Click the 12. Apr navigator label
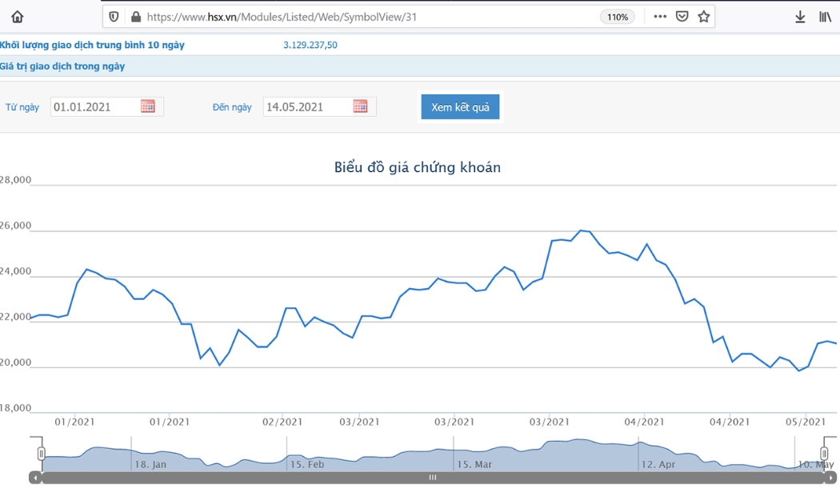 tap(658, 464)
